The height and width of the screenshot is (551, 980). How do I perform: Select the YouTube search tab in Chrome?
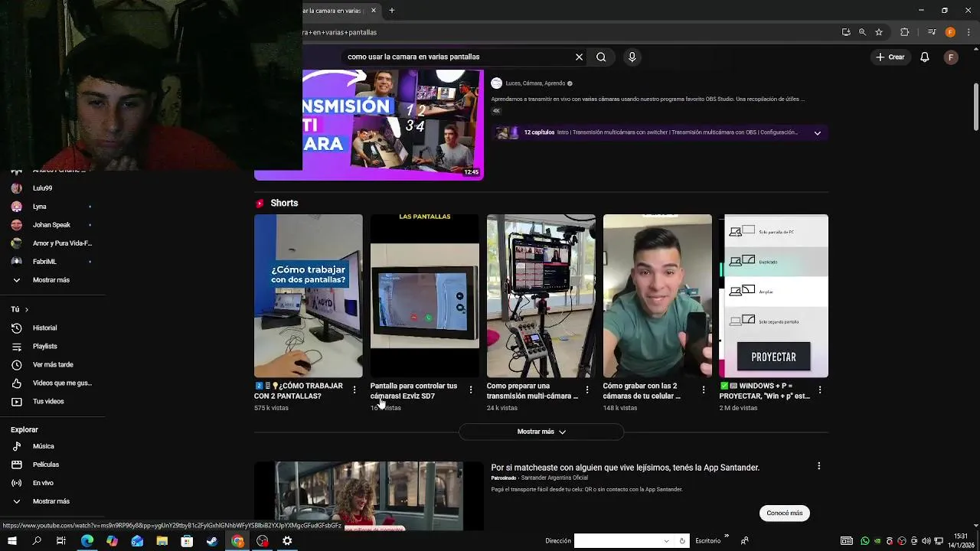click(x=334, y=11)
